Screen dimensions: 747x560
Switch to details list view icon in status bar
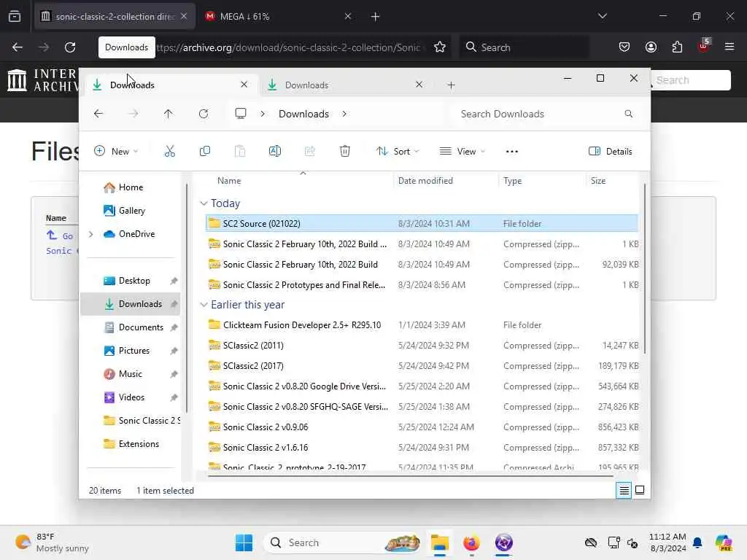tap(624, 490)
